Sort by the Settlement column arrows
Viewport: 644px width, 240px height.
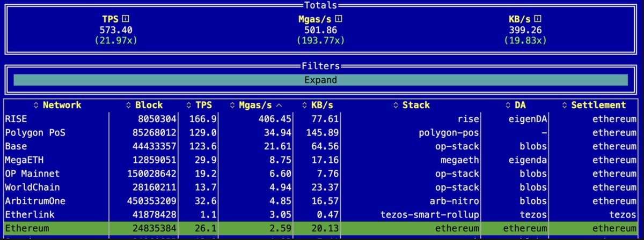coord(565,105)
